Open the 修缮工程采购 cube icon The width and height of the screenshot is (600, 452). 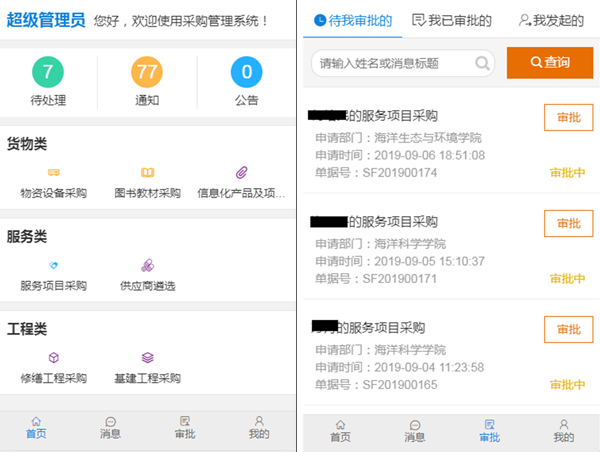tap(53, 358)
